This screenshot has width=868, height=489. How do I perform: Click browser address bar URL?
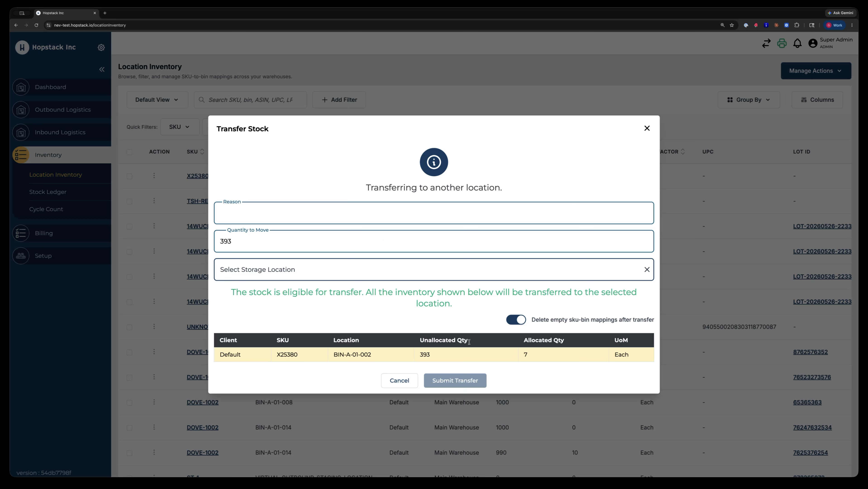[x=90, y=25]
